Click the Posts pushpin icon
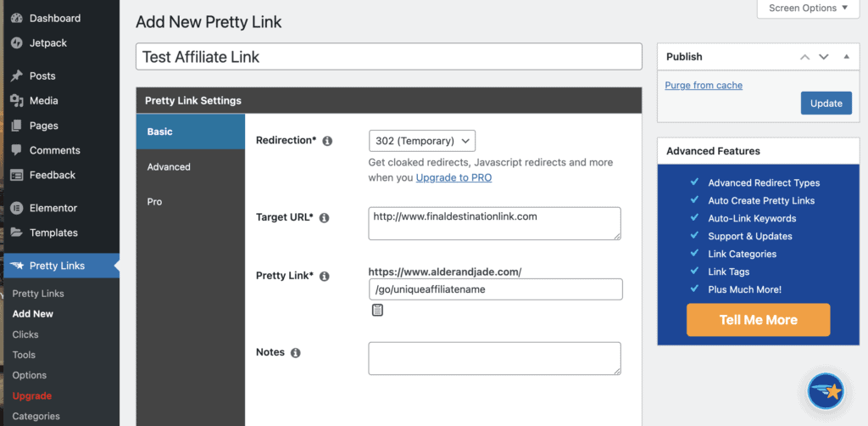 (17, 76)
